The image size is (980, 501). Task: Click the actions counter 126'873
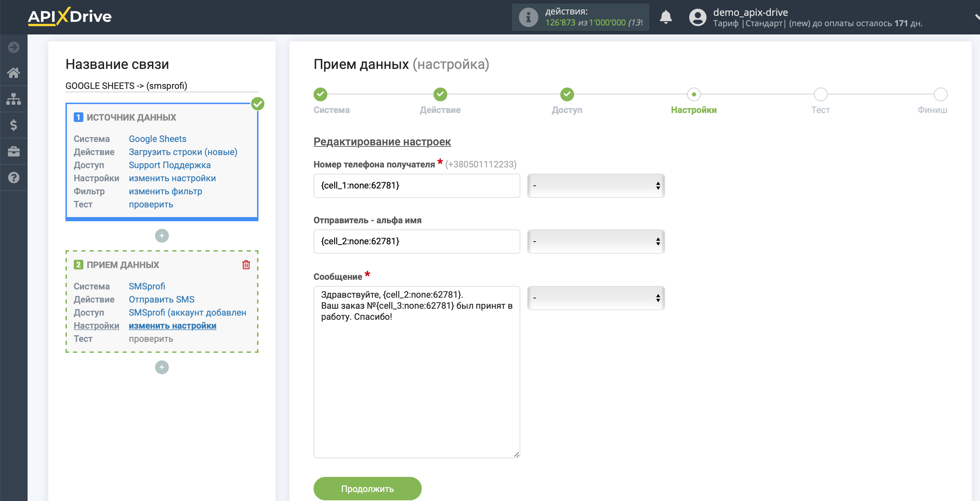point(560,23)
